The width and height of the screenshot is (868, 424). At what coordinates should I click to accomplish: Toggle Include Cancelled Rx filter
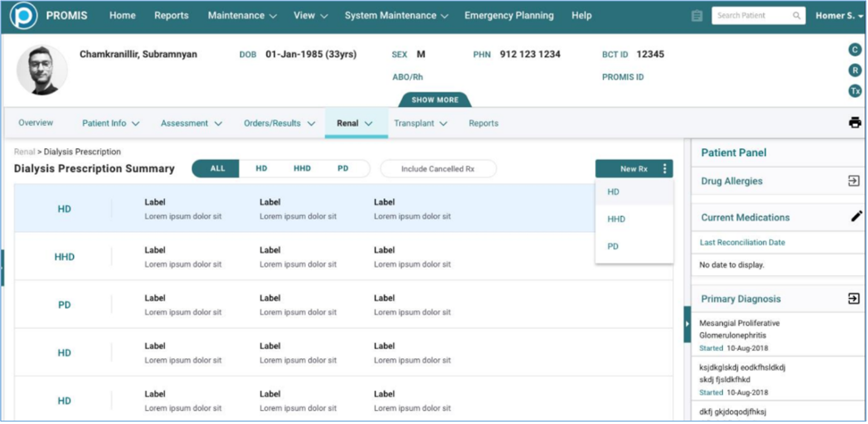[x=438, y=169]
